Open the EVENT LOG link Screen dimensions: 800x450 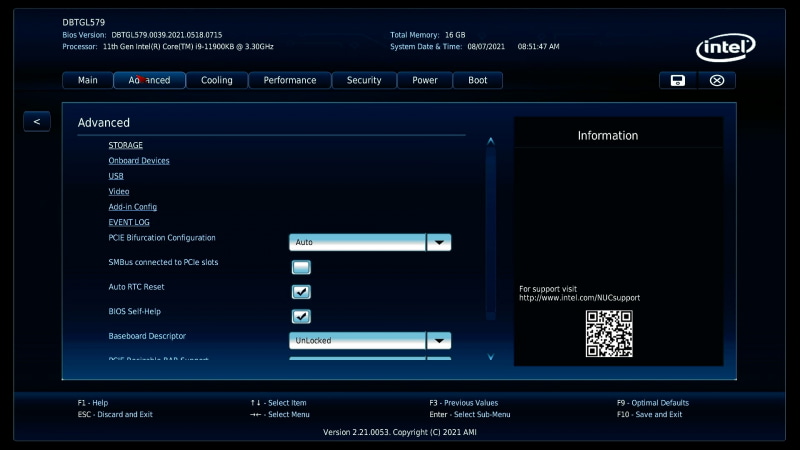coord(129,222)
